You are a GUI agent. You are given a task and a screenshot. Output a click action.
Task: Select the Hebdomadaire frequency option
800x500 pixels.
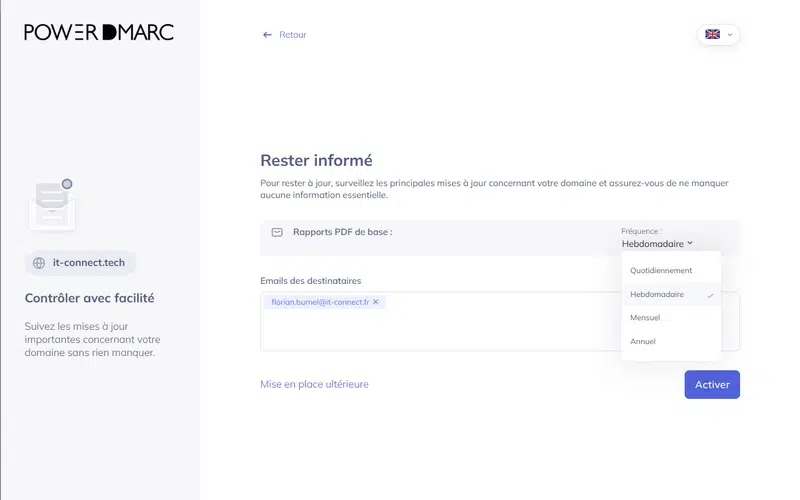click(657, 294)
